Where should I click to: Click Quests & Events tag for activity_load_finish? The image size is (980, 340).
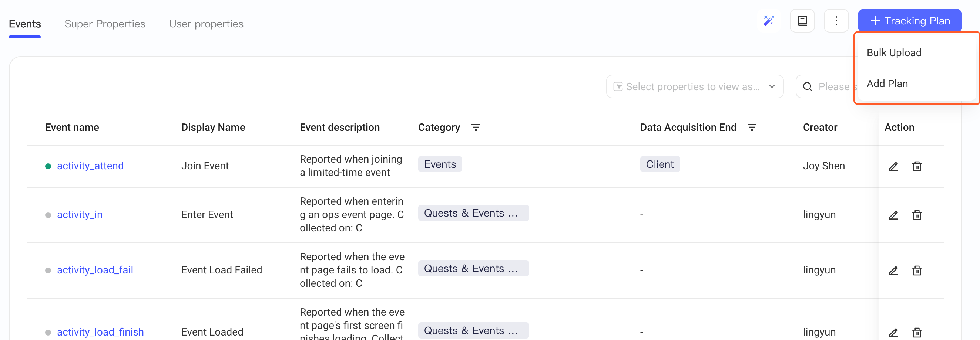coord(473,330)
